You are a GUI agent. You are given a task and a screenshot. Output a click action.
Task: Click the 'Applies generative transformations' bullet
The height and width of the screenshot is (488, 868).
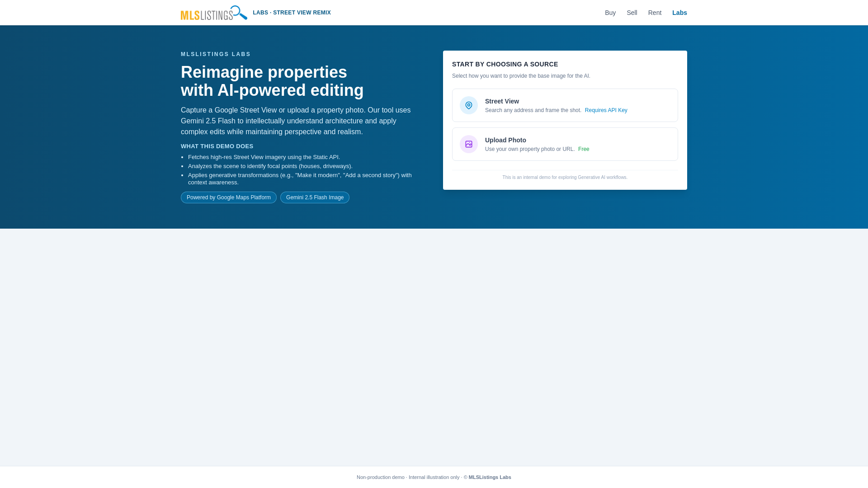[300, 179]
